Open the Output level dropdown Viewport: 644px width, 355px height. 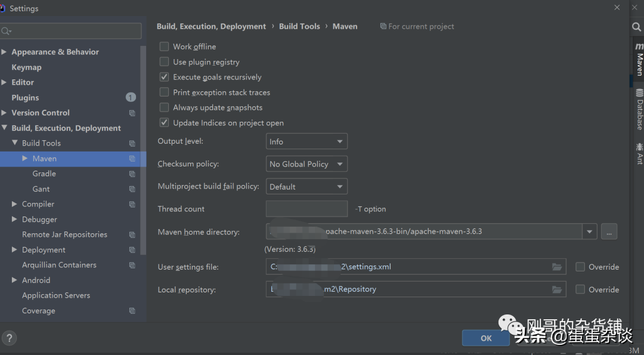[306, 141]
